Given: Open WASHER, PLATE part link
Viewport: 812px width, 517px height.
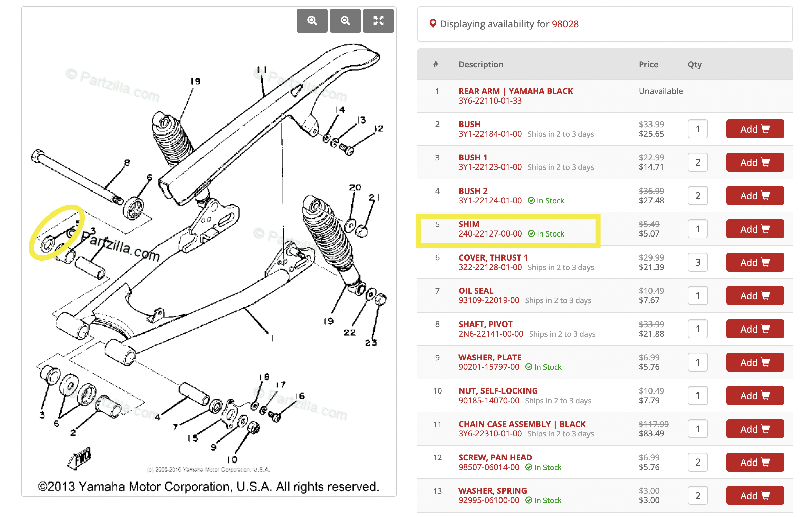Looking at the screenshot, I should tap(490, 357).
